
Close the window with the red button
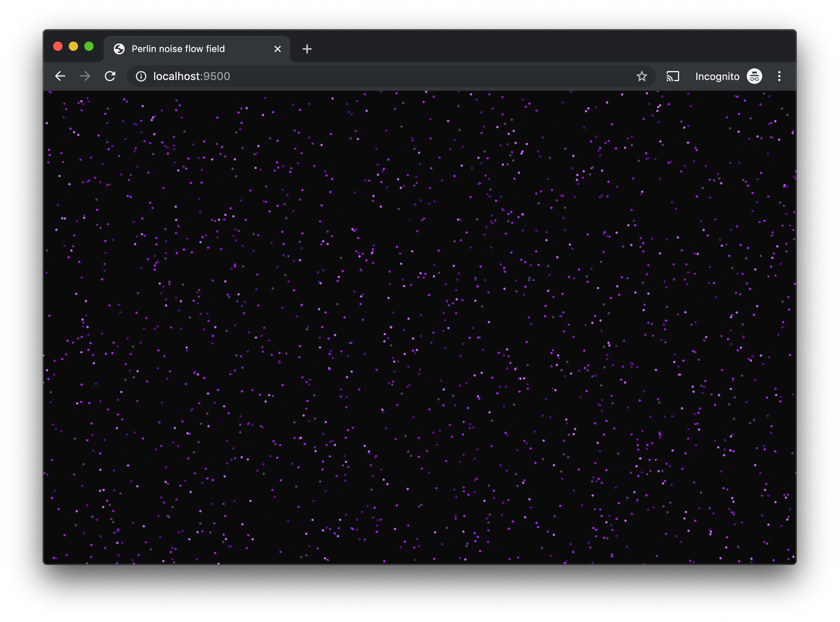(x=58, y=46)
